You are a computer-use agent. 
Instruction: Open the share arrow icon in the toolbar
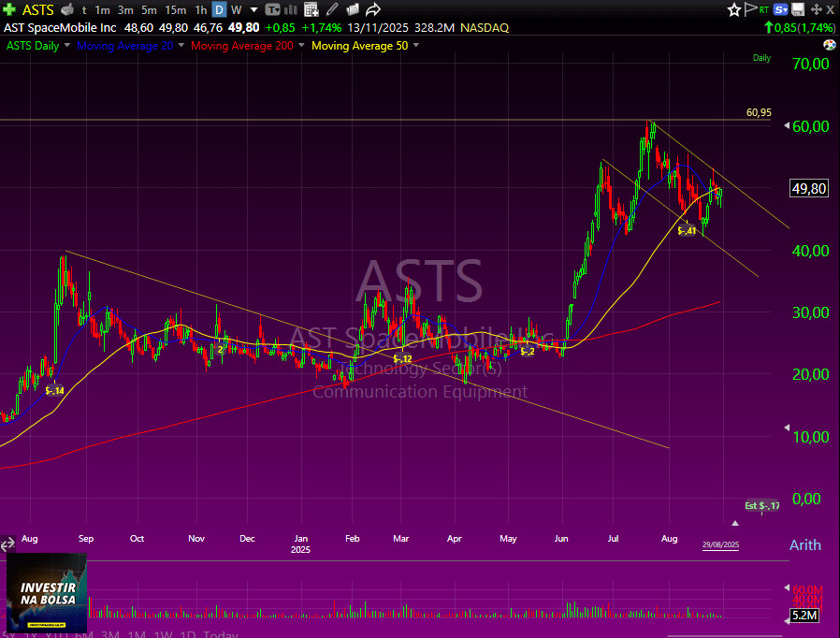(373, 10)
